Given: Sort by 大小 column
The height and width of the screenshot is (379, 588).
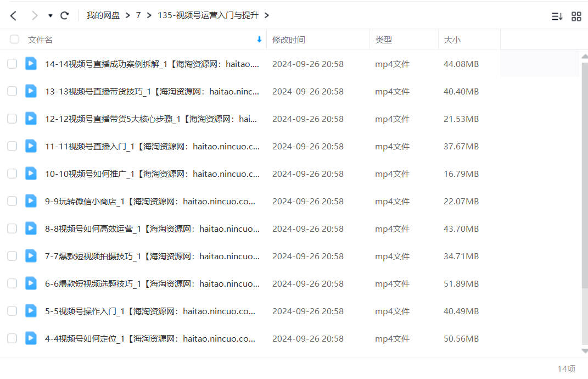Looking at the screenshot, I should pos(452,40).
